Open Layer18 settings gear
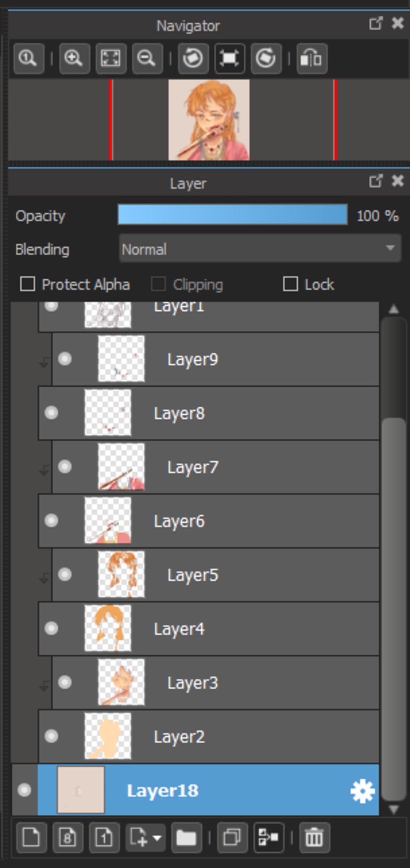The image size is (410, 868). click(362, 791)
